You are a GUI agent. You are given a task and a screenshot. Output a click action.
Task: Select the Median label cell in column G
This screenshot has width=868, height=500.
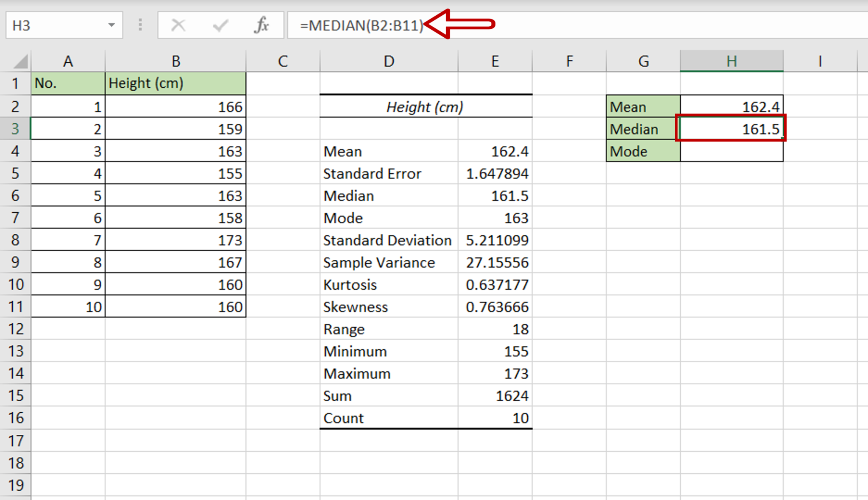642,129
